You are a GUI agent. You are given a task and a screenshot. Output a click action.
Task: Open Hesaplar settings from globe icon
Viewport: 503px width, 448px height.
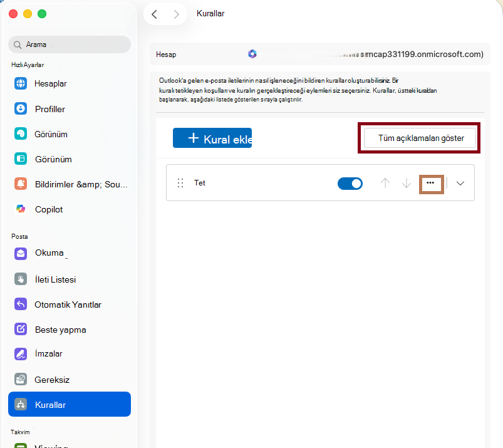(21, 83)
